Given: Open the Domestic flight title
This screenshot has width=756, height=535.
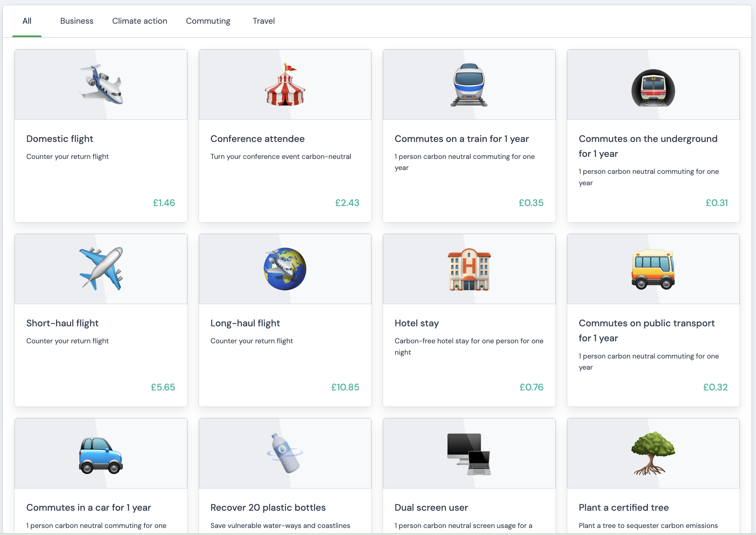Looking at the screenshot, I should coord(60,139).
